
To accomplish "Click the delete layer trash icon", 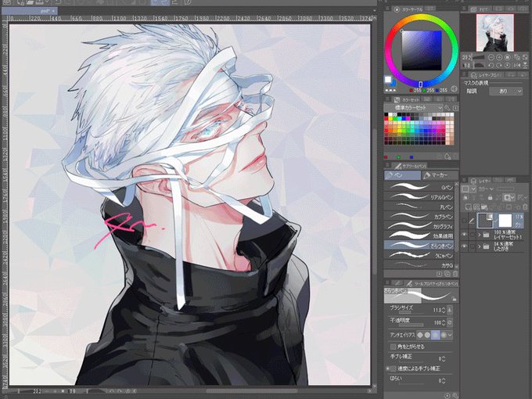I will [x=525, y=207].
